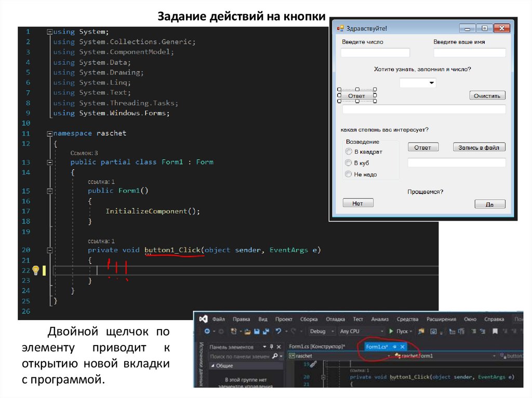Viewport: 532px width, 398px height.
Task: Click the search magnifier in toolbox panel
Action: (275, 356)
